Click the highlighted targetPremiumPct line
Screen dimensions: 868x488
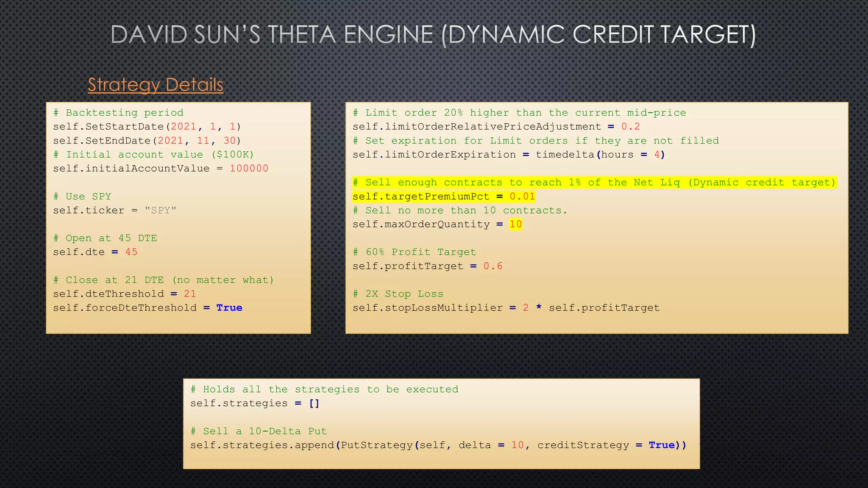point(443,197)
